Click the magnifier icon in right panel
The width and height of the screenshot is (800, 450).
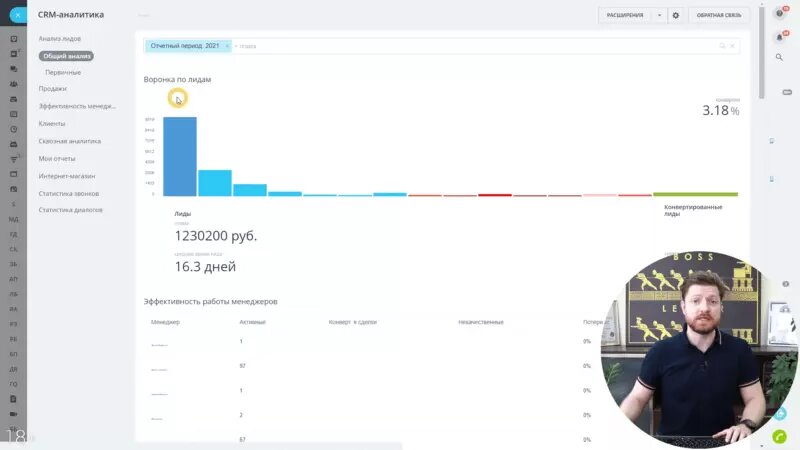click(779, 57)
